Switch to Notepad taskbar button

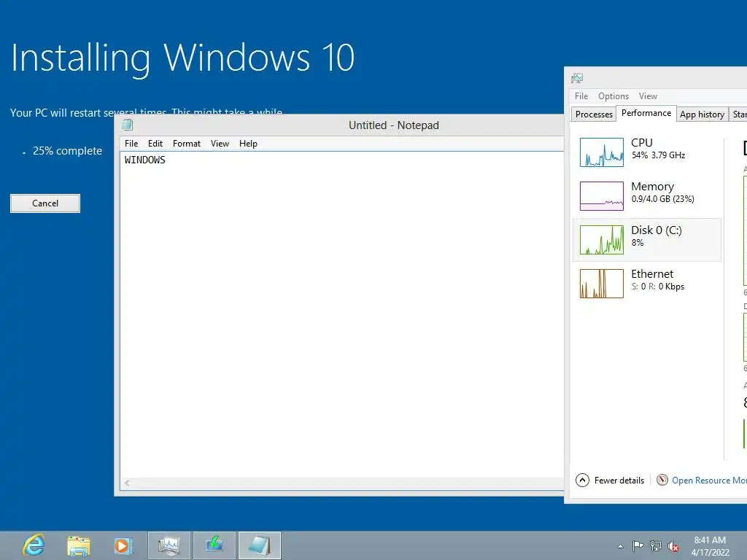[x=260, y=545]
